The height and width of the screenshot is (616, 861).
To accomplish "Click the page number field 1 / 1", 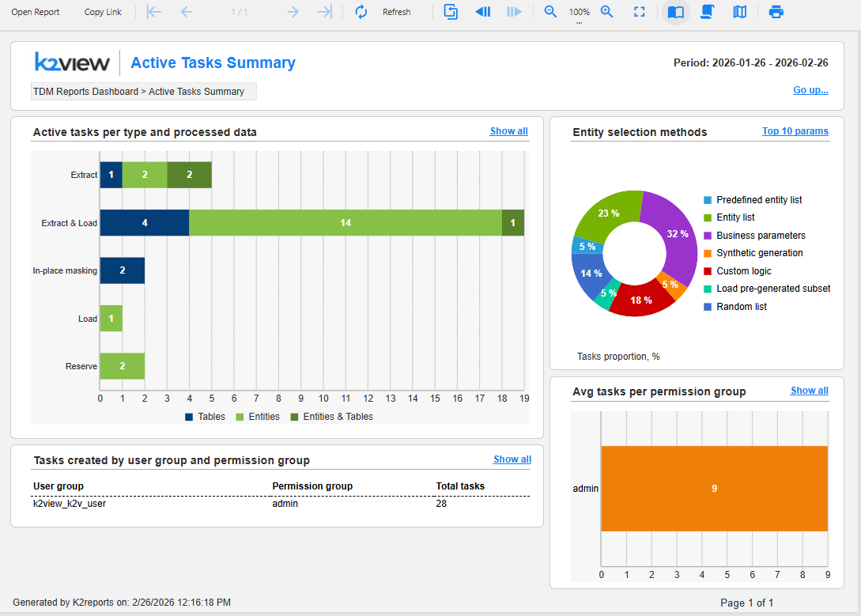I will click(240, 12).
